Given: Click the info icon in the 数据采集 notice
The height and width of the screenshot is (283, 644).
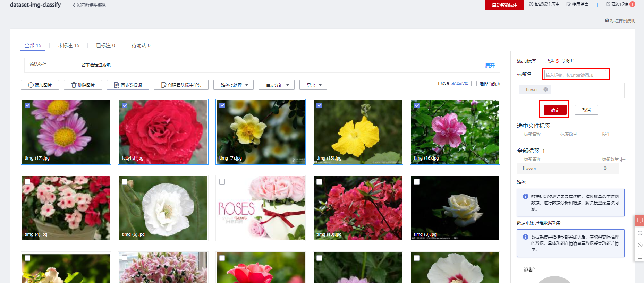Looking at the screenshot, I should [x=525, y=237].
